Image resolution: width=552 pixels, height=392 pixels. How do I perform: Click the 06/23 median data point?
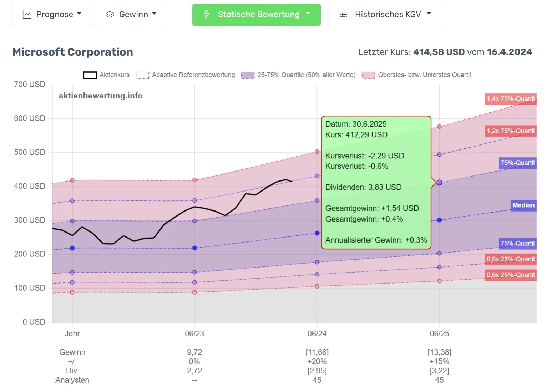click(x=194, y=248)
